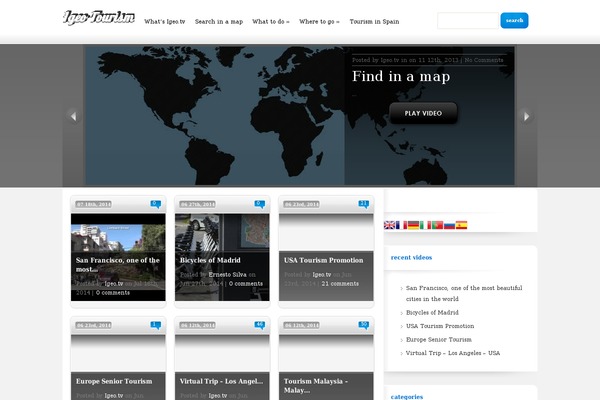This screenshot has width=600, height=400.
Task: Open the What's Igeo.tv menu item
Action: coord(165,21)
